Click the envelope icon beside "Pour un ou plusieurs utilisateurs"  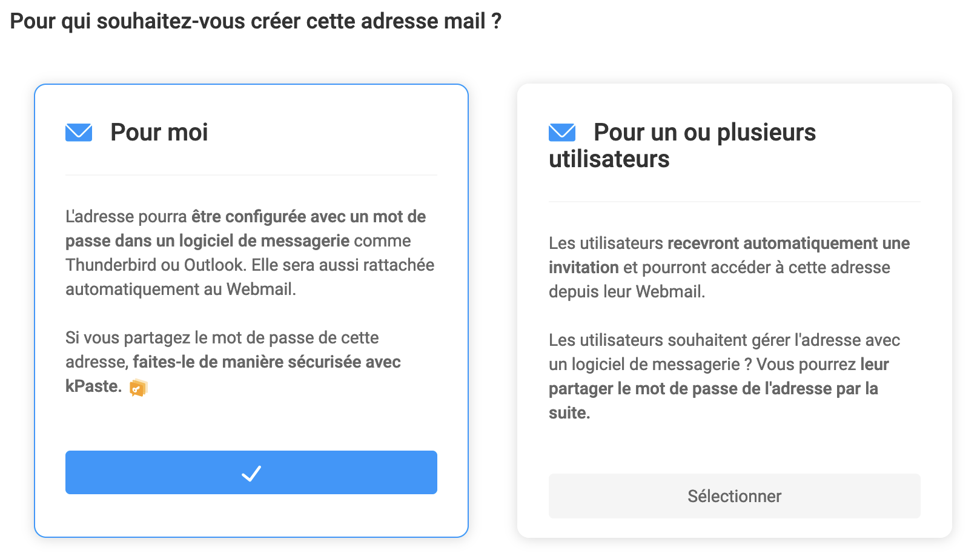coord(561,133)
